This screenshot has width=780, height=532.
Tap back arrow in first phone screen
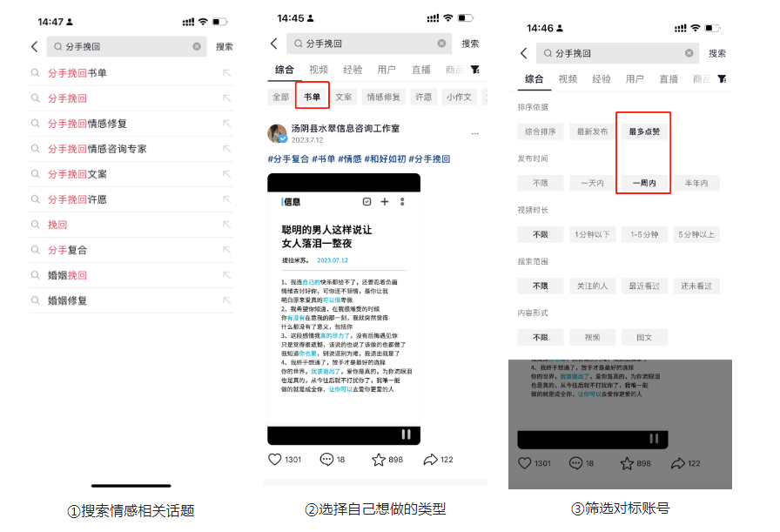point(34,47)
